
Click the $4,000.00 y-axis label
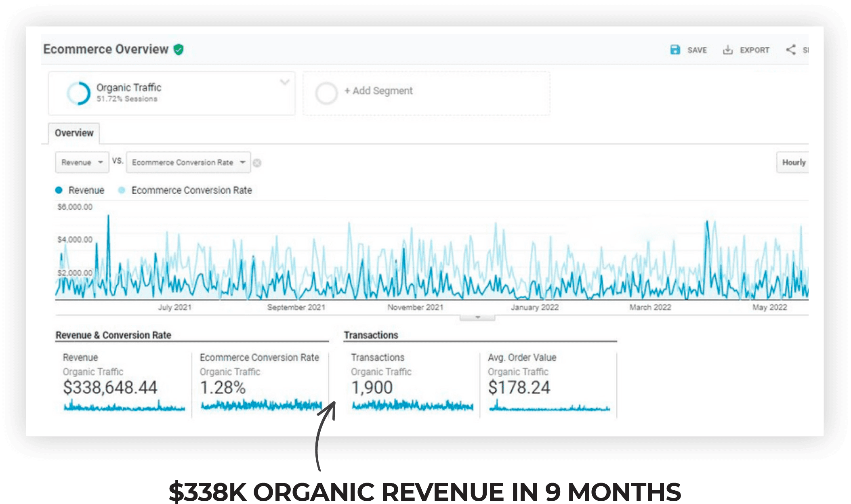[x=75, y=239]
